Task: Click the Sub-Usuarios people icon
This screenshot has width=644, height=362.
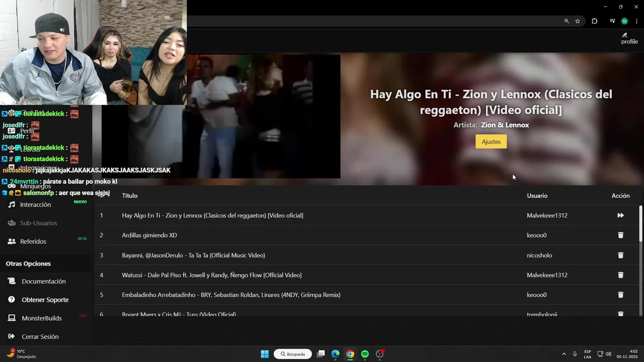Action: click(x=12, y=223)
